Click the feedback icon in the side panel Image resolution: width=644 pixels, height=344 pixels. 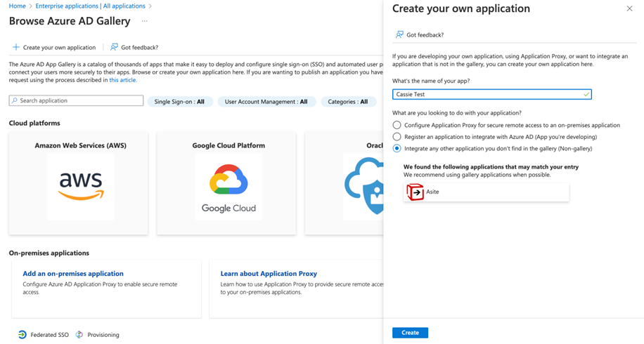[399, 34]
